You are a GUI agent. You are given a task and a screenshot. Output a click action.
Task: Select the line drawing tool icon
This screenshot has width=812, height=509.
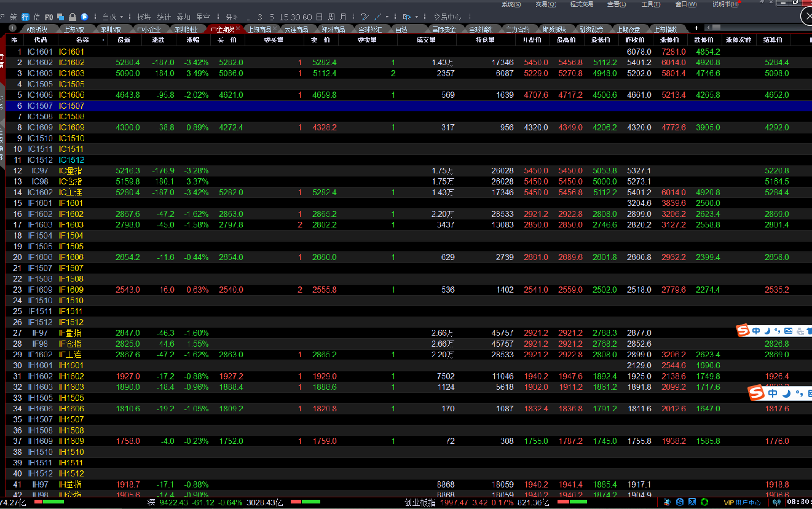pos(377,17)
